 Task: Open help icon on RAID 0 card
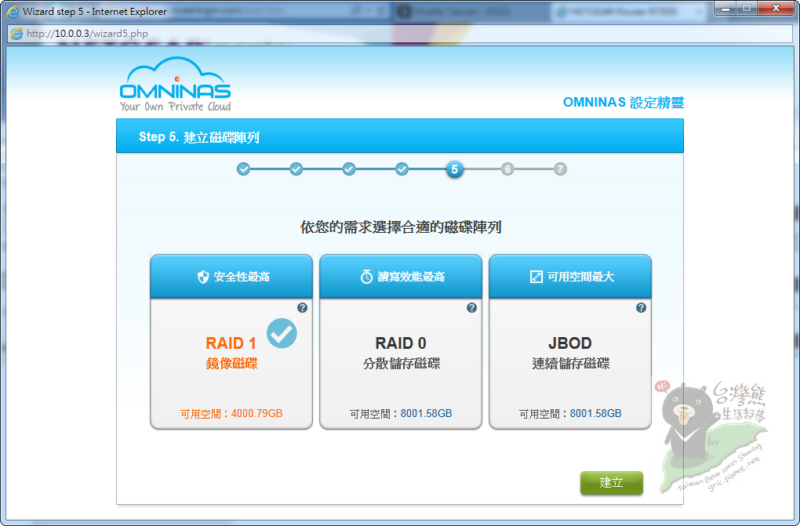click(471, 308)
